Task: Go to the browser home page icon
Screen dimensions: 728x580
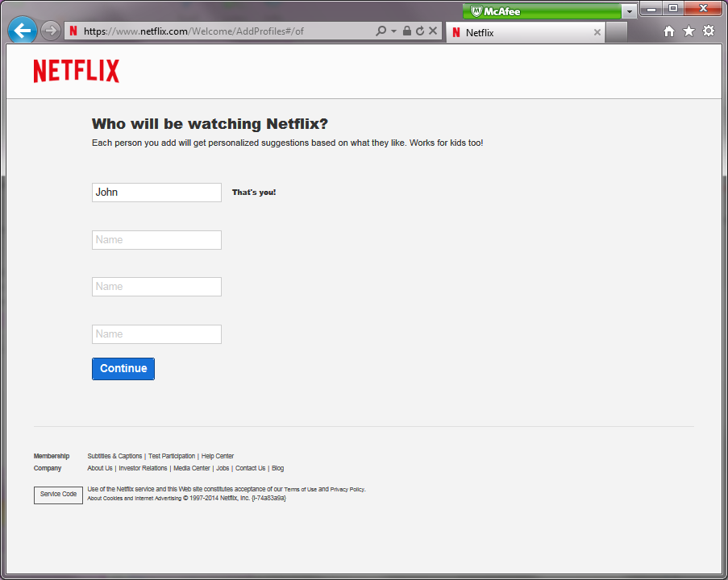Action: pyautogui.click(x=669, y=31)
